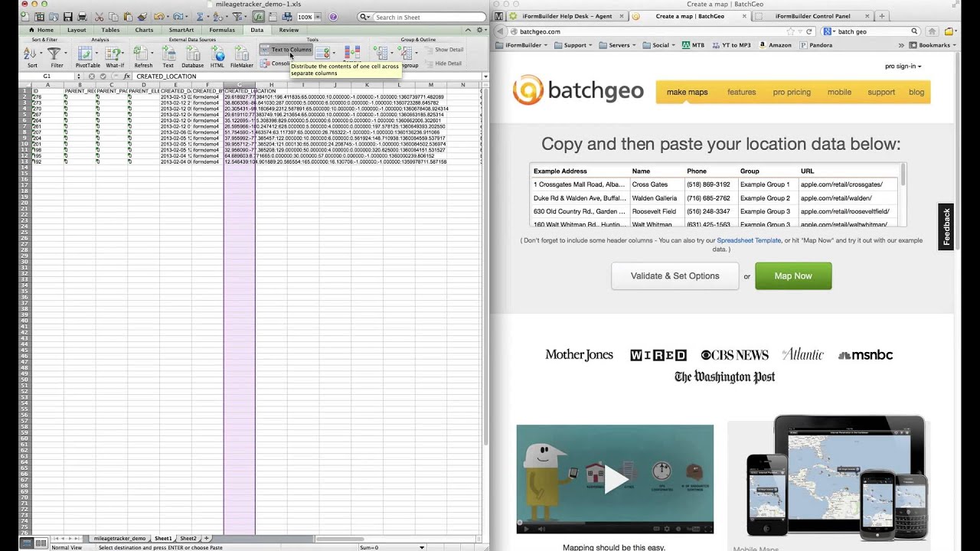This screenshot has height=551, width=980.
Task: Click the Validate & Set Options button
Action: [675, 275]
